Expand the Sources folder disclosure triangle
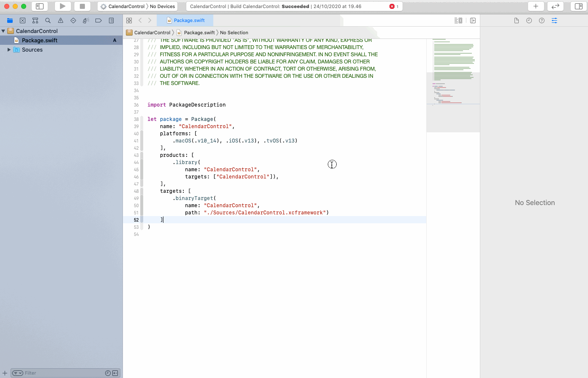Screen dimensions: 588x378 [9, 49]
